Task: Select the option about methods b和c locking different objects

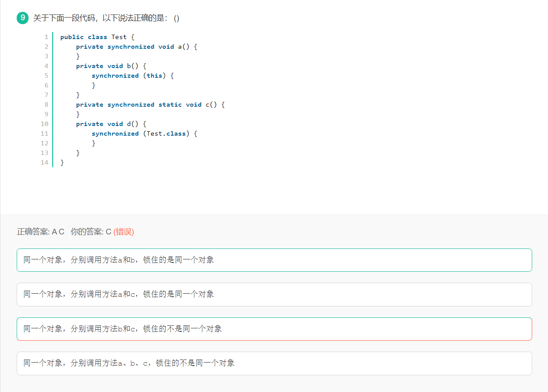Action: coord(274,329)
